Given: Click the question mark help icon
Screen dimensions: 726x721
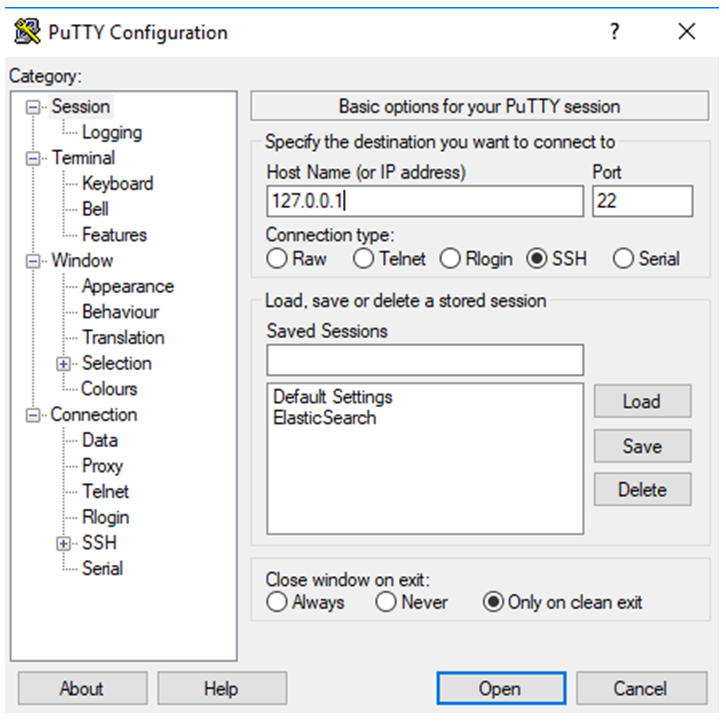Looking at the screenshot, I should [614, 31].
